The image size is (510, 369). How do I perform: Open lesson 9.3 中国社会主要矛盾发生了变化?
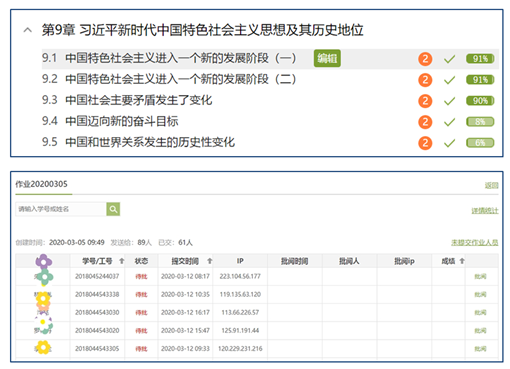tap(127, 100)
